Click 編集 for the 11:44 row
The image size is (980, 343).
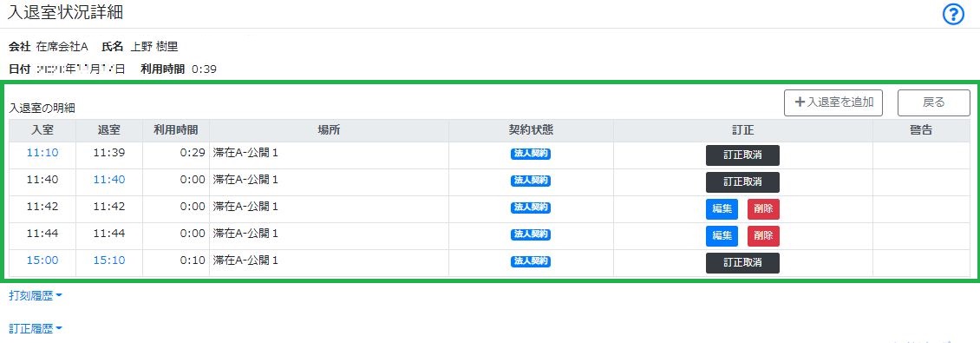(x=722, y=236)
